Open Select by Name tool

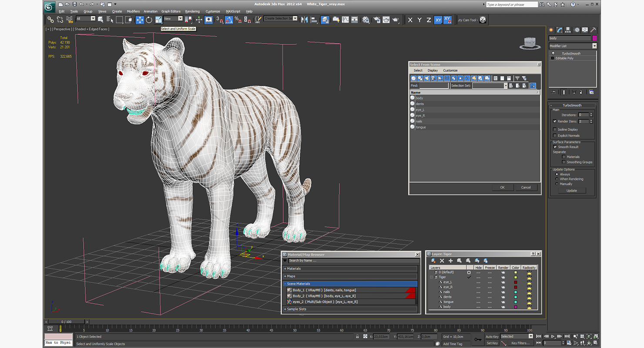110,20
